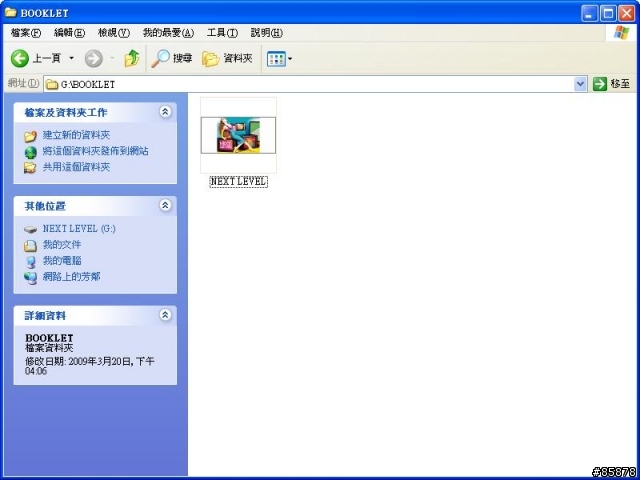Open 我的文件 link
The height and width of the screenshot is (480, 640).
coord(62,244)
